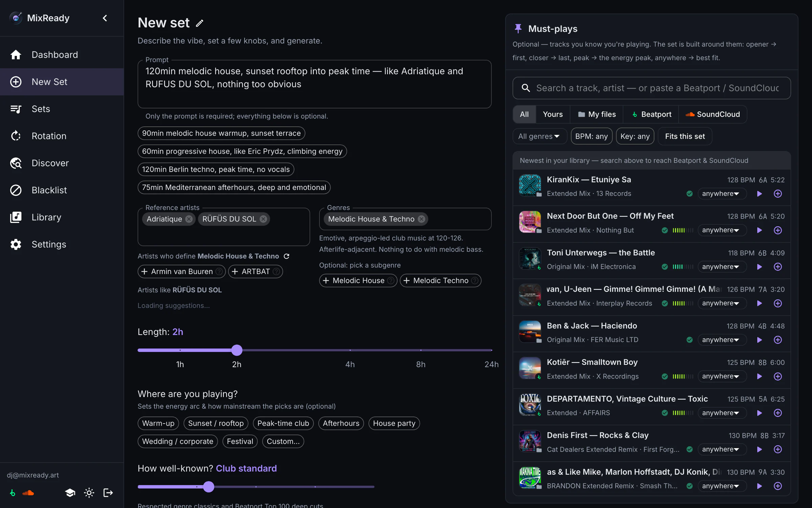The image size is (812, 508).
Task: Remove RÜFÜS DU SOL reference artist chip
Action: pos(263,219)
